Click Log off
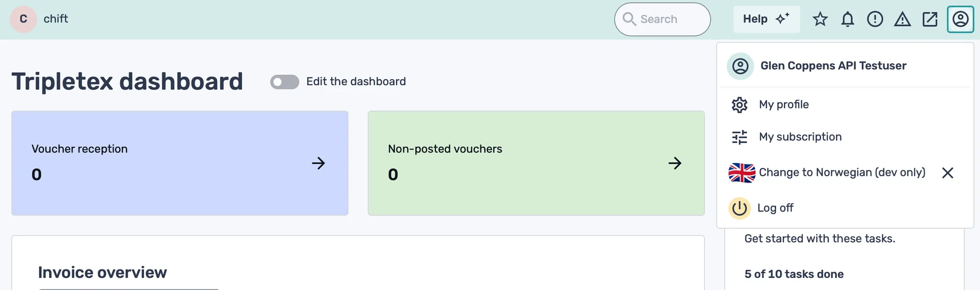Viewport: 980px width, 290px height. 775,208
